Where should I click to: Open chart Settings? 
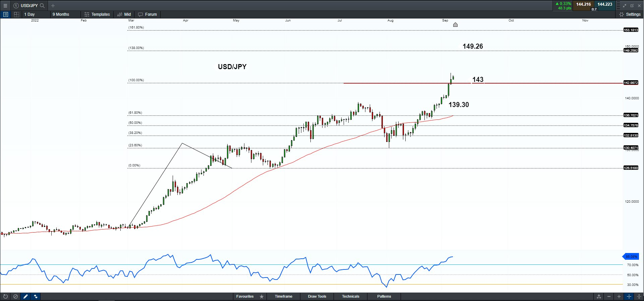click(630, 14)
